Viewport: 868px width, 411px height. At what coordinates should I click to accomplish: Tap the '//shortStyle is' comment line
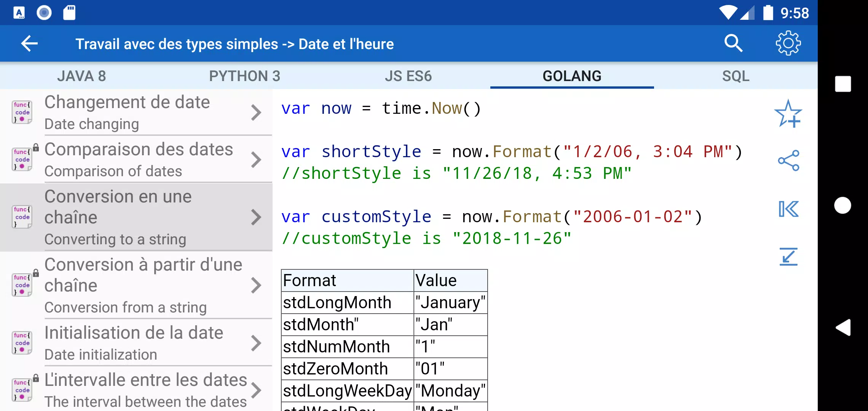coord(457,174)
